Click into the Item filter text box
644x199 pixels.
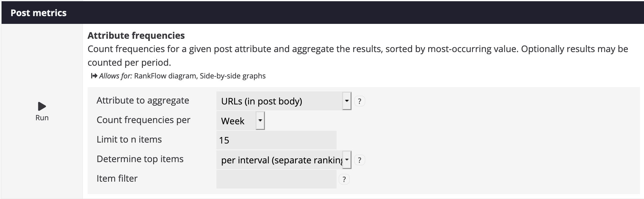point(276,179)
